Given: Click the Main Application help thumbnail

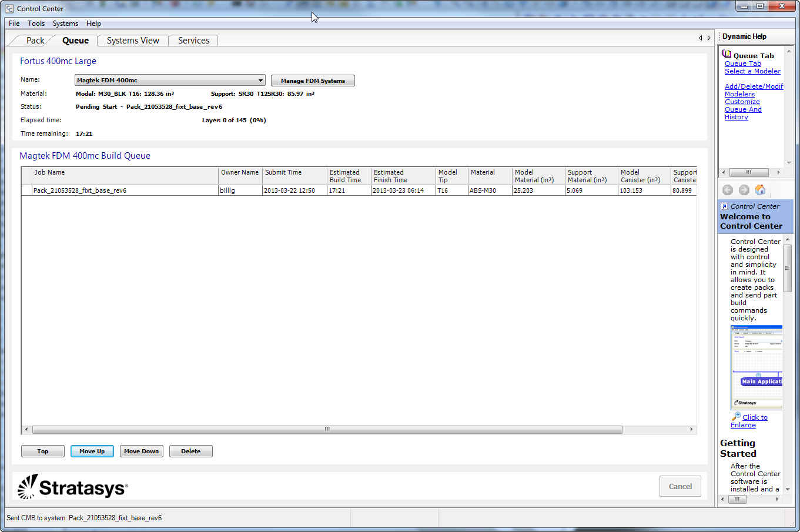Looking at the screenshot, I should tap(757, 367).
